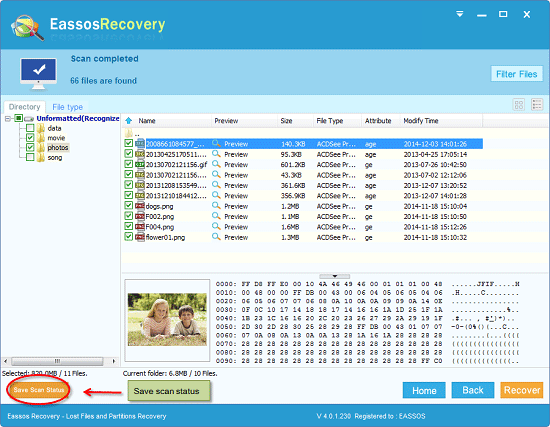Sort by Name column header
The image size is (550, 427).
147,121
